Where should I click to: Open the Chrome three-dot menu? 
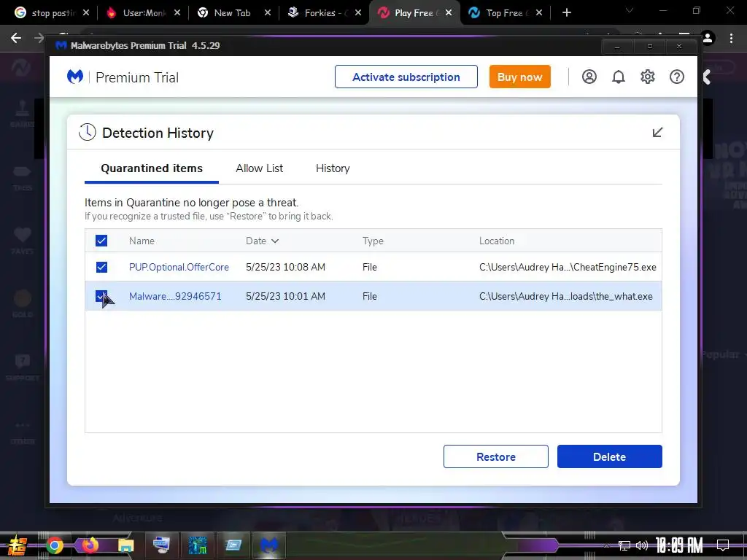click(x=731, y=38)
